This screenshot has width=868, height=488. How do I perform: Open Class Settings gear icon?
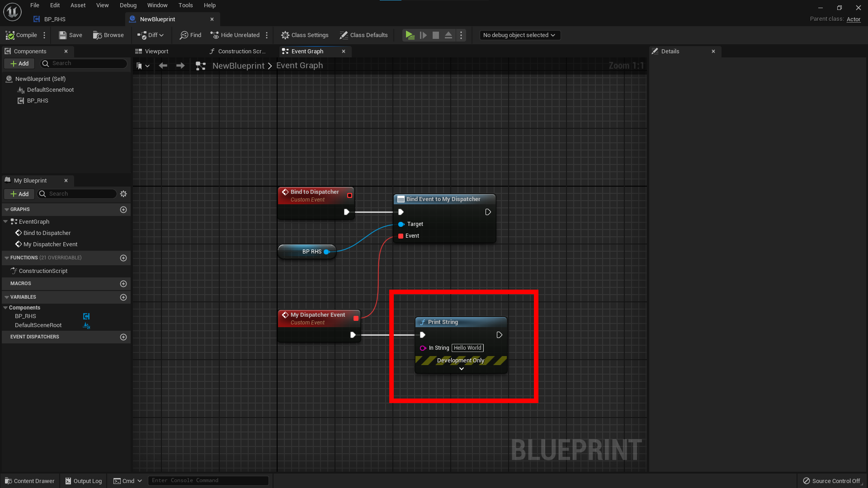pos(285,35)
